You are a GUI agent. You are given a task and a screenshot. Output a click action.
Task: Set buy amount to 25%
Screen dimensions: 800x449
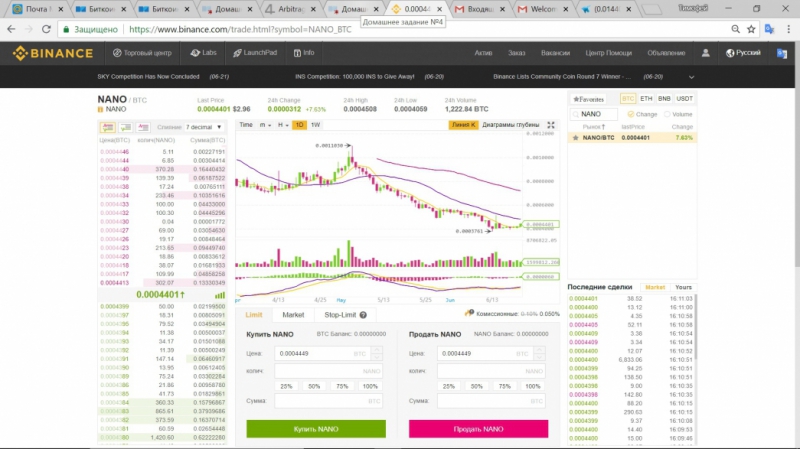point(286,386)
